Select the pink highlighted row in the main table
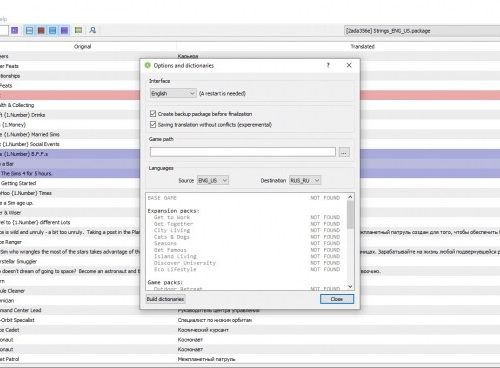The image size is (500, 368). click(x=70, y=95)
